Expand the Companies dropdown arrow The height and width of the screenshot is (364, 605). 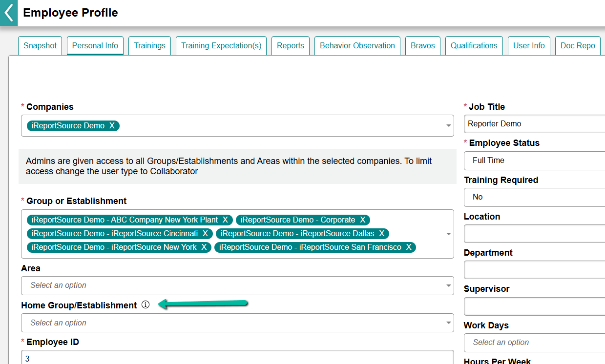pos(448,126)
